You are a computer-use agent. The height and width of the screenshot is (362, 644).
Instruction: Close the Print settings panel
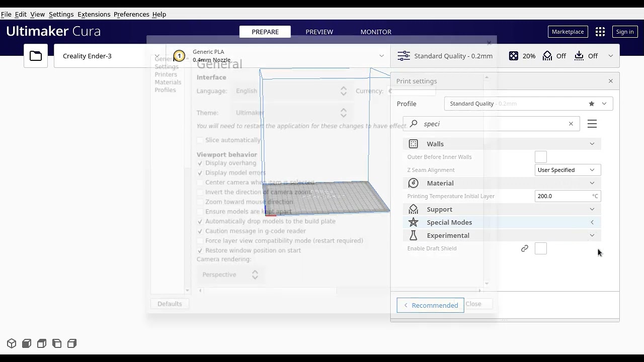[x=611, y=81]
